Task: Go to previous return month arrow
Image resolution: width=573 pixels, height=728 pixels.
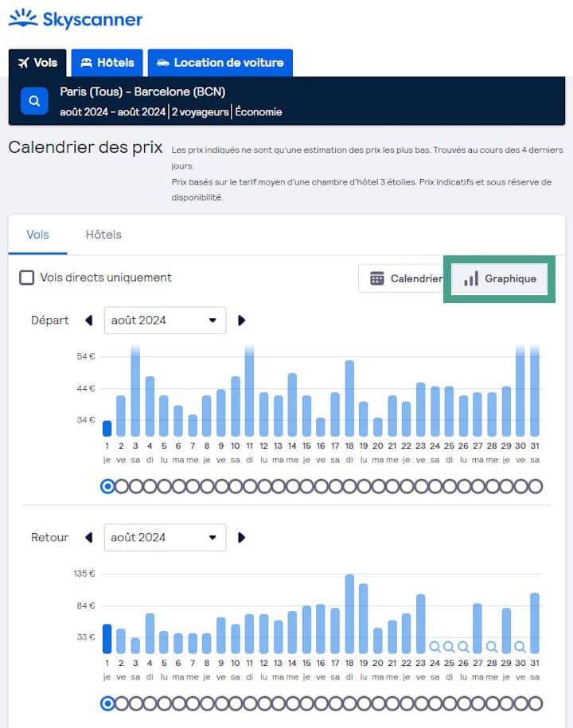Action: click(x=88, y=538)
